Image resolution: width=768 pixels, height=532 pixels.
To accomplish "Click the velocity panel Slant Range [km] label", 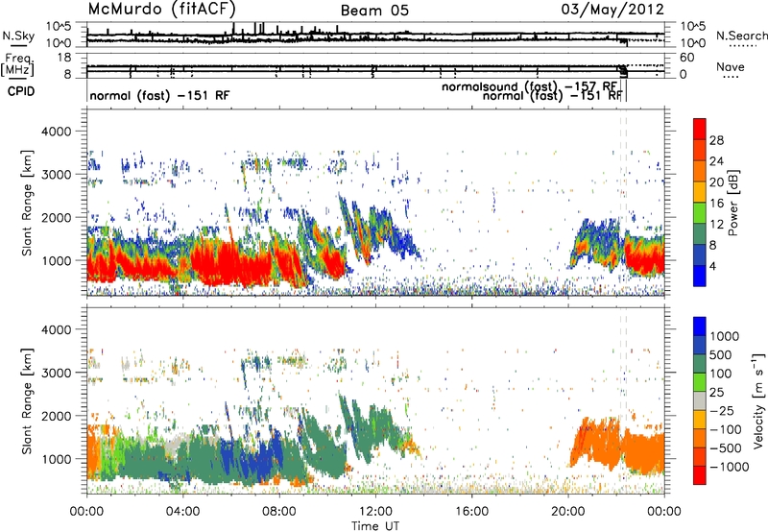I will [x=27, y=400].
